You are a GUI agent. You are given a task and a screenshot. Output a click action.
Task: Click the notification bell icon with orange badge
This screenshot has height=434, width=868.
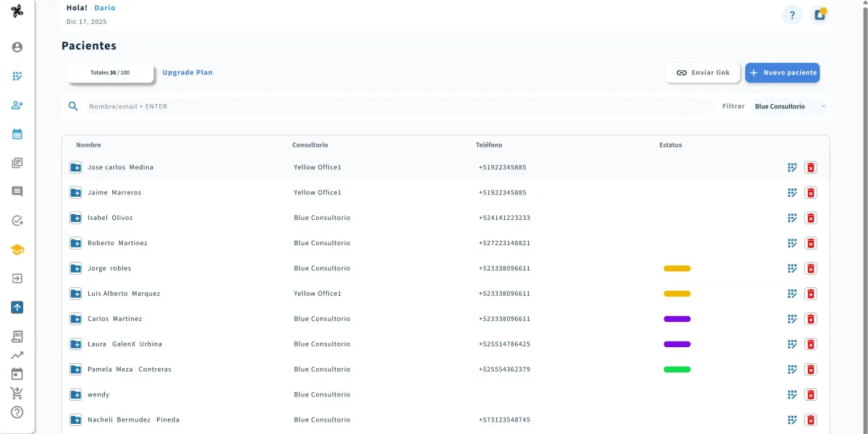820,14
